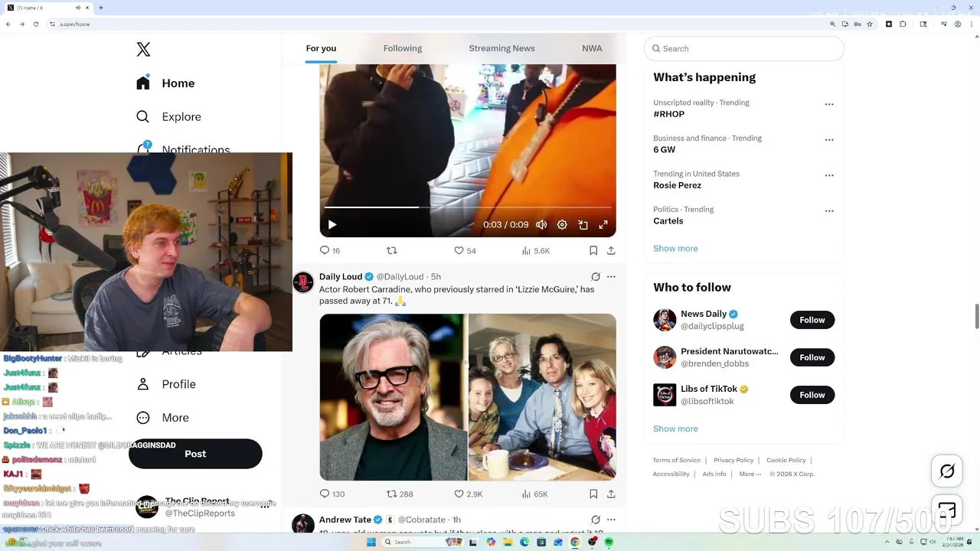Share the Daily Loud post
The height and width of the screenshot is (551, 980).
pos(611,494)
